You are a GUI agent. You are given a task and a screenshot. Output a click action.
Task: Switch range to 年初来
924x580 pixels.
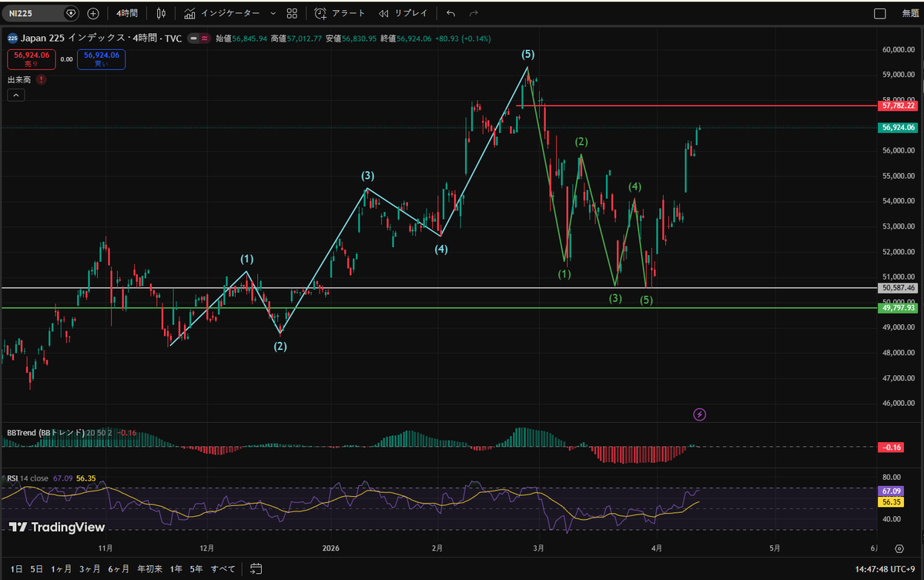pyautogui.click(x=149, y=569)
